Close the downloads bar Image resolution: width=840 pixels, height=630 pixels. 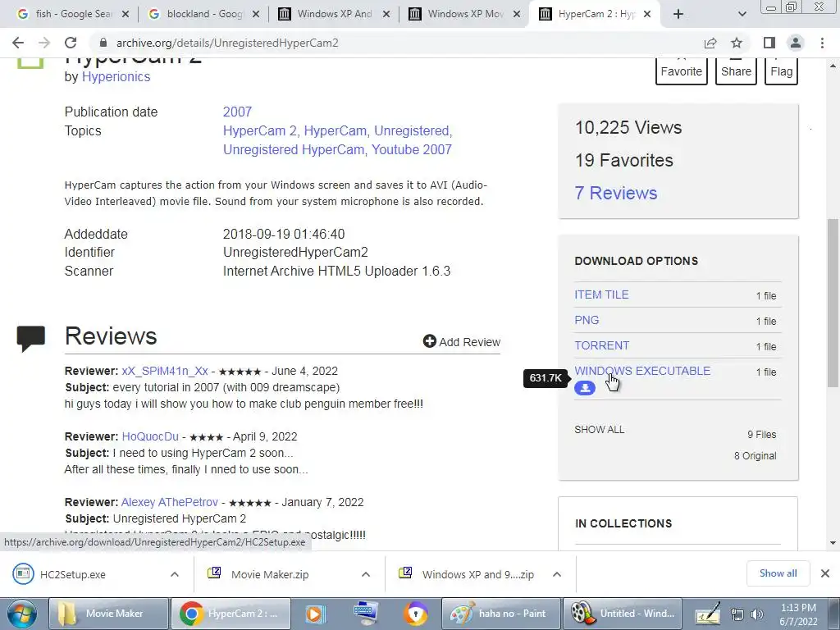(825, 573)
